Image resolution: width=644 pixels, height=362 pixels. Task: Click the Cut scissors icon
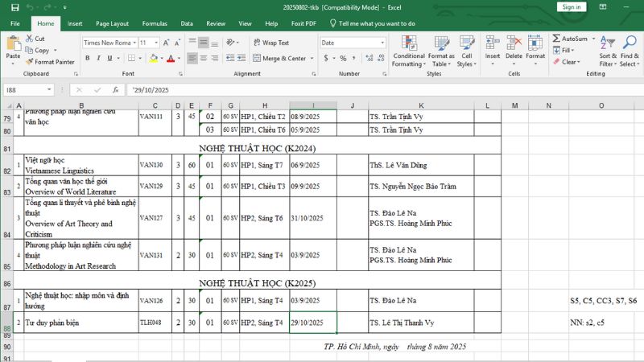[30, 39]
